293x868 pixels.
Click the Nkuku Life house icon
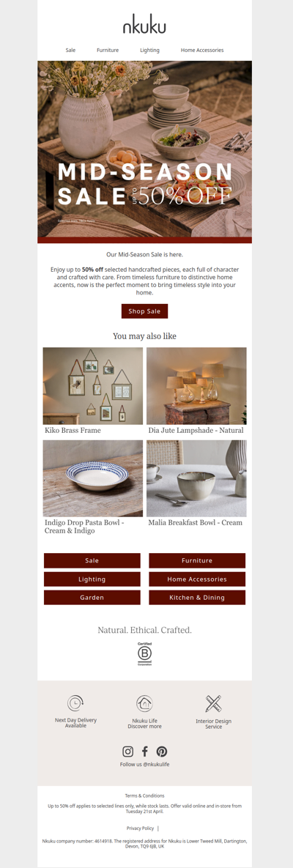pyautogui.click(x=144, y=703)
